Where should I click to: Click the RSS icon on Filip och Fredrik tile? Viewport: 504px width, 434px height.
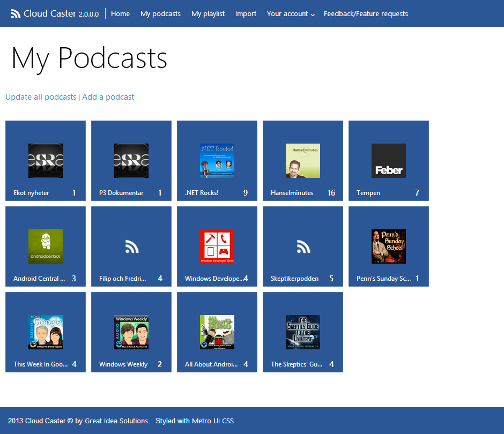(132, 246)
